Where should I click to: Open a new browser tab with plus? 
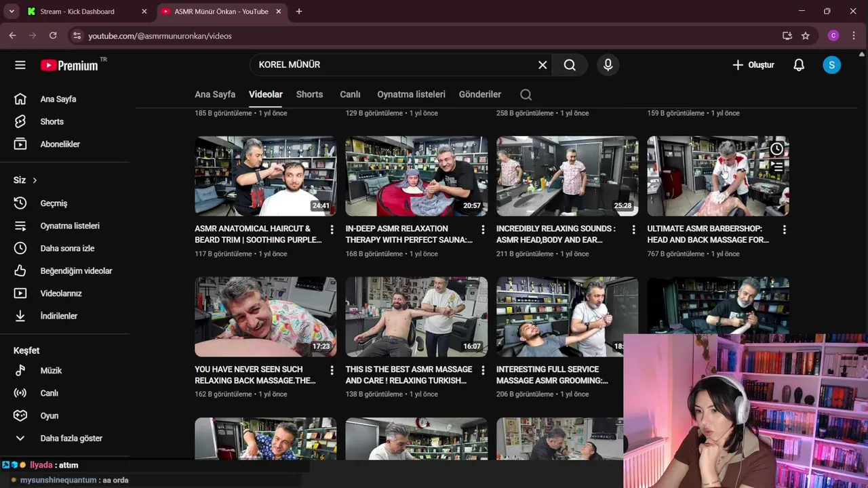[x=299, y=12]
